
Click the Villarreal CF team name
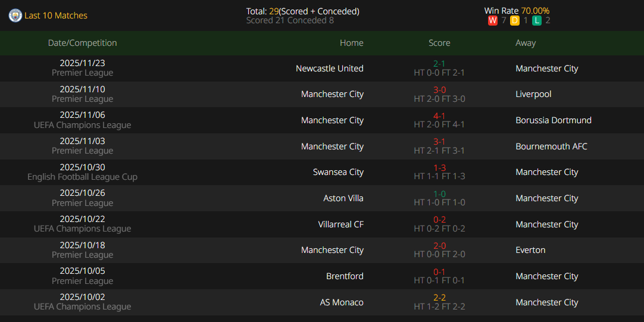click(x=340, y=224)
